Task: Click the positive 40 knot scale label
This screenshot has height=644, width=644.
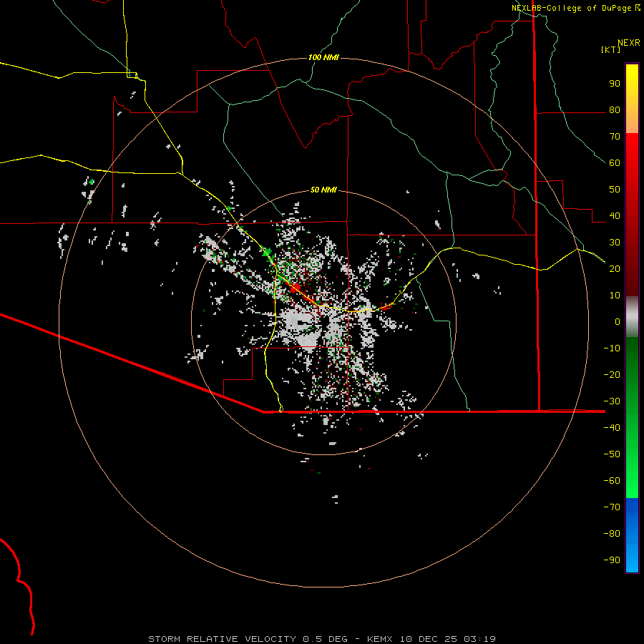Action: coord(615,216)
